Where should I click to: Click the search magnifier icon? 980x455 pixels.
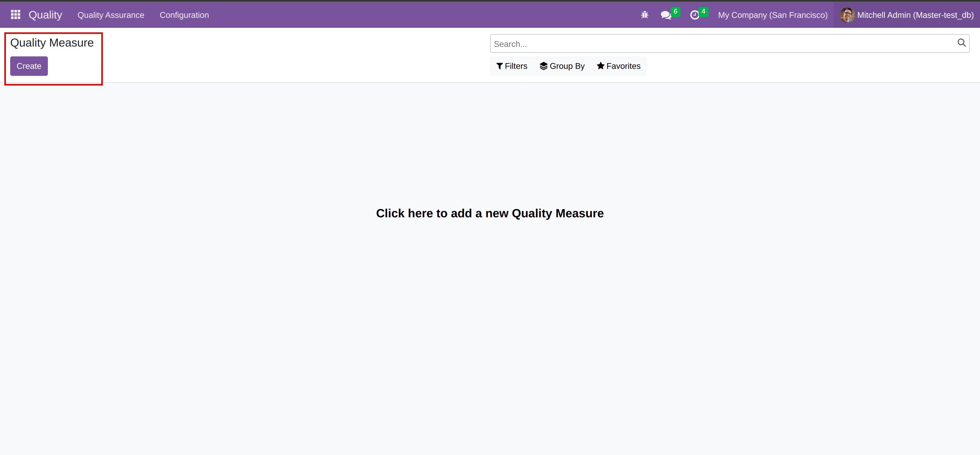961,43
